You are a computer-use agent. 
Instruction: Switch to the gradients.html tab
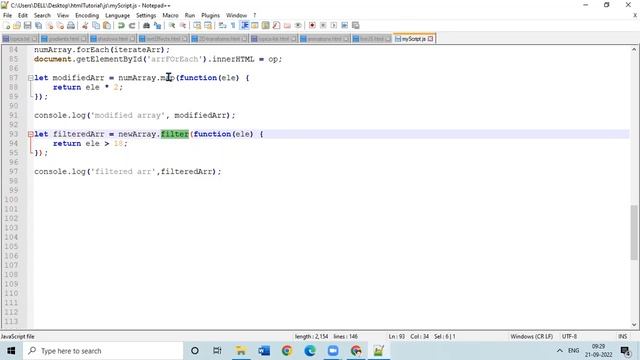[x=64, y=39]
